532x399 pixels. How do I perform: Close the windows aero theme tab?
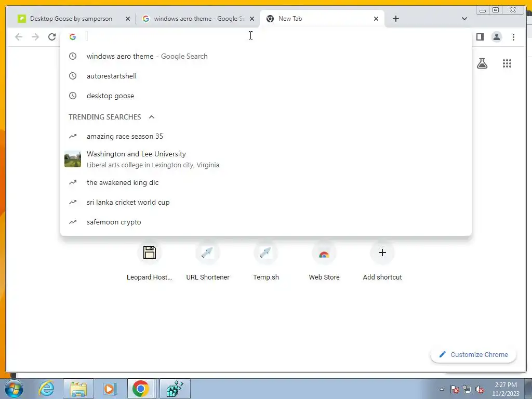252,19
